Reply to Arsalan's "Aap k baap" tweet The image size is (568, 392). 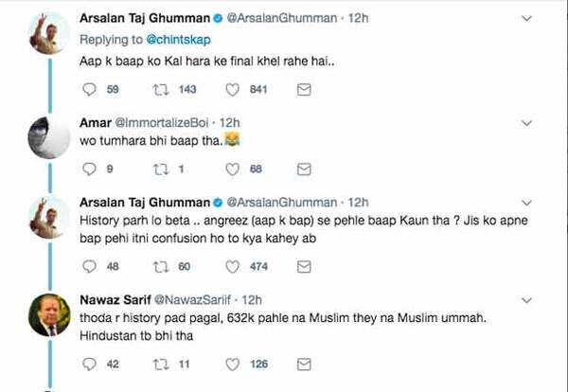click(91, 90)
